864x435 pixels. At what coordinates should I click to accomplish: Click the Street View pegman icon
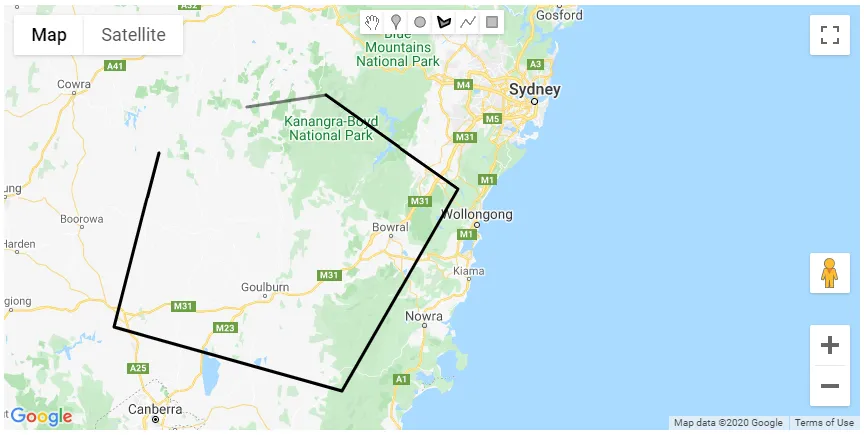tap(829, 273)
